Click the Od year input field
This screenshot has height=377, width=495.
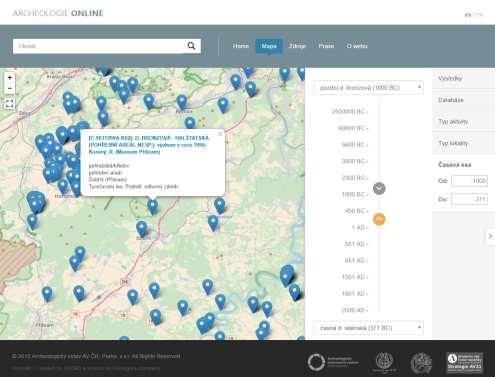coord(469,181)
